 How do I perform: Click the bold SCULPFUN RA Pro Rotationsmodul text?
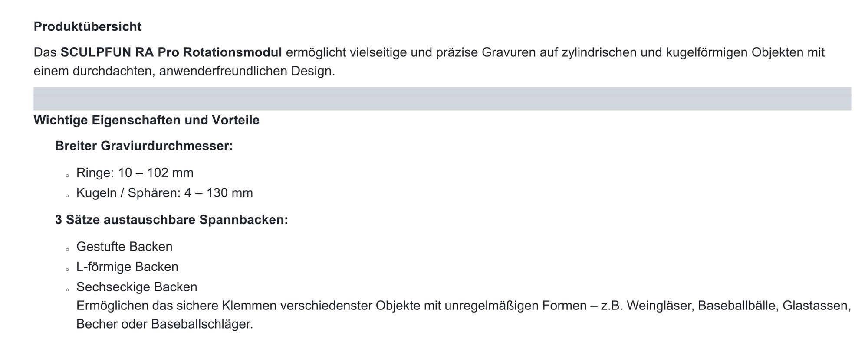pyautogui.click(x=171, y=52)
